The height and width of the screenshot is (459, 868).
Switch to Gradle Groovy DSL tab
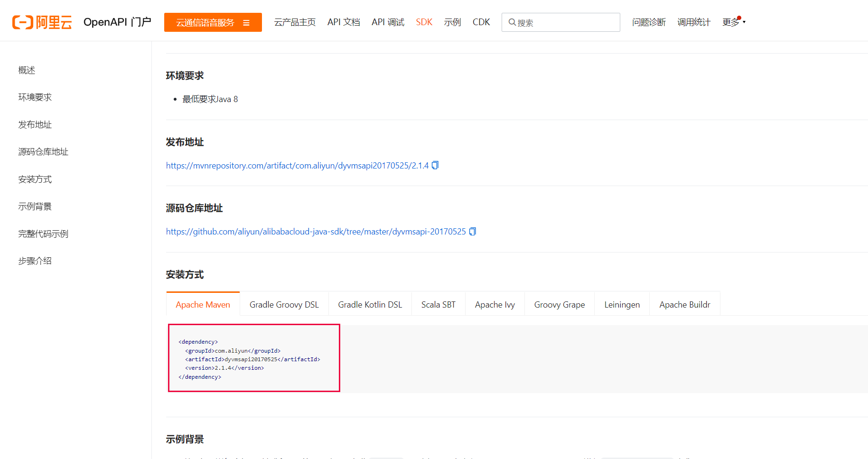284,304
